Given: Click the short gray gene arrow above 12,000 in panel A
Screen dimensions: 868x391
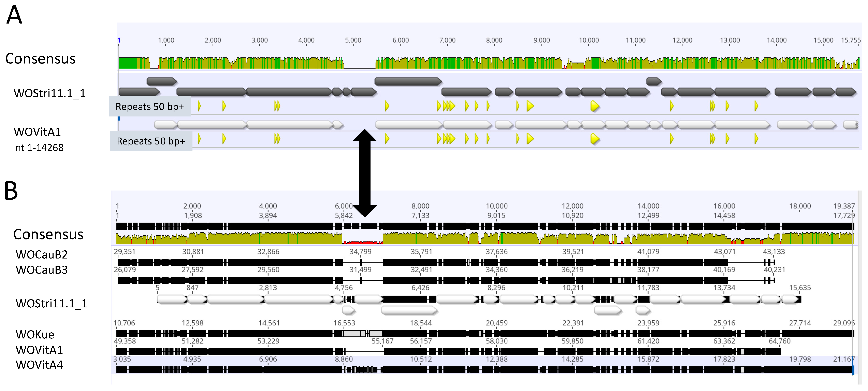Looking at the screenshot, I should tap(654, 81).
